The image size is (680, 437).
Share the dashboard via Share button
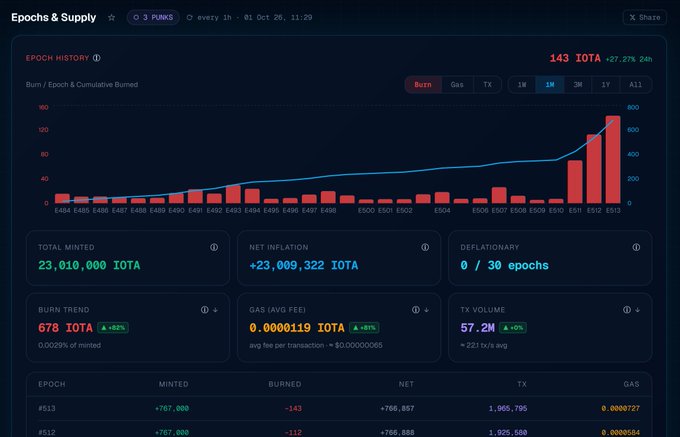coord(645,17)
